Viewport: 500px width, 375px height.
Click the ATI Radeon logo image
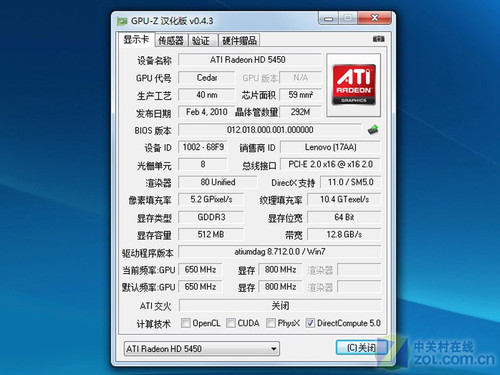pyautogui.click(x=354, y=85)
